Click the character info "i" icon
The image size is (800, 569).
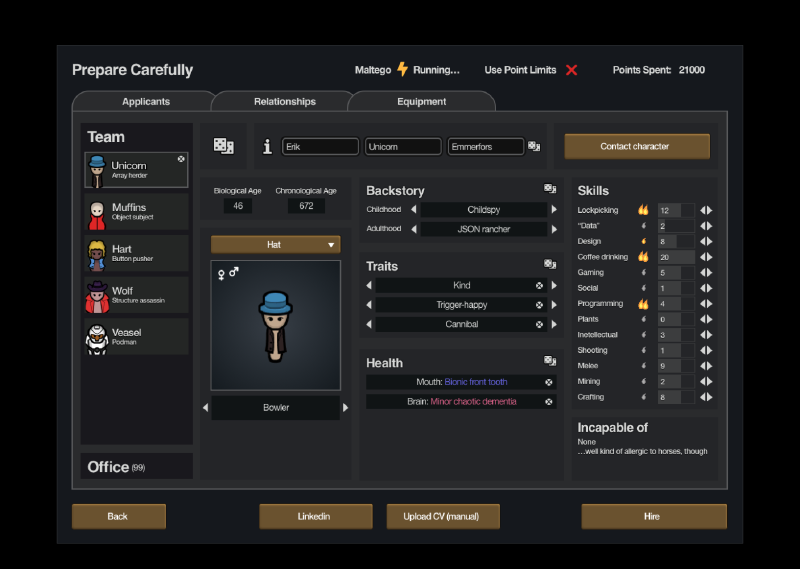[267, 146]
